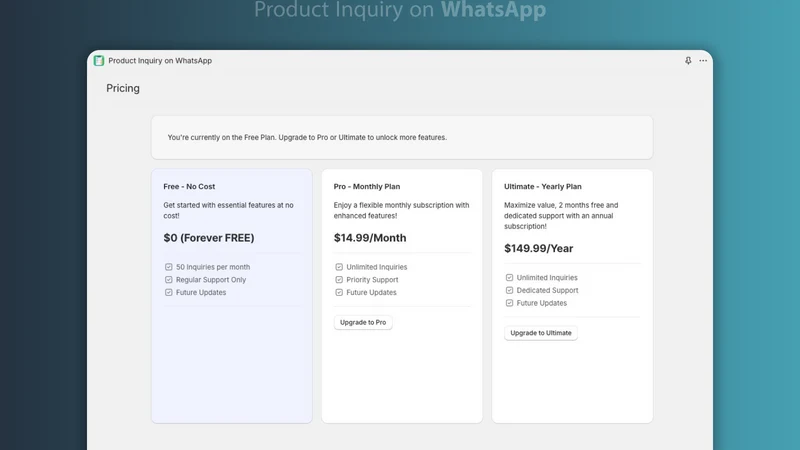Click the '$149.99/Year' price

[x=539, y=248]
